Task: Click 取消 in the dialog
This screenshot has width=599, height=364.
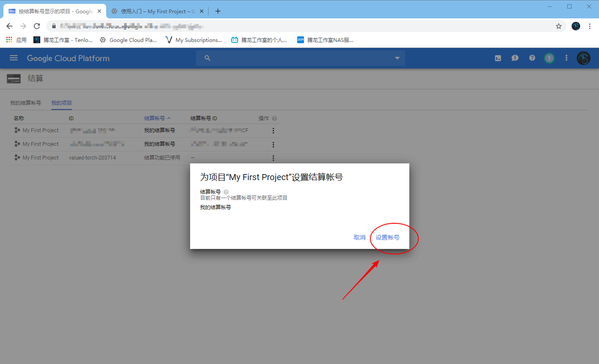Action: pyautogui.click(x=360, y=237)
